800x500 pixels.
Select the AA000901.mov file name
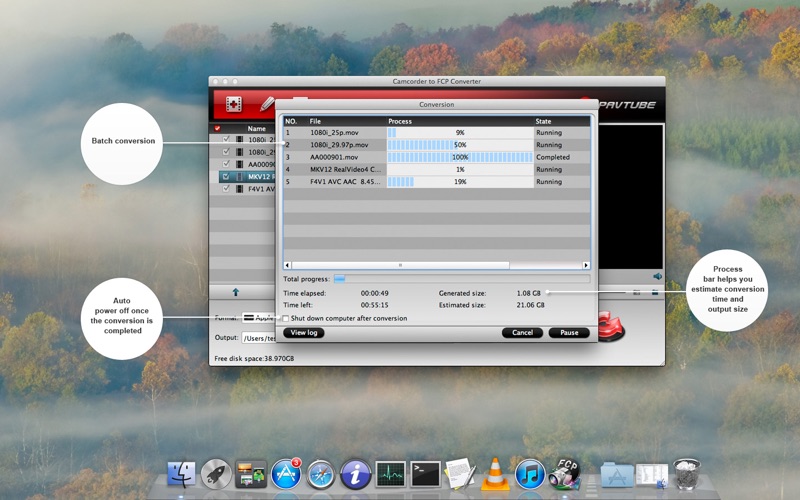coord(334,157)
